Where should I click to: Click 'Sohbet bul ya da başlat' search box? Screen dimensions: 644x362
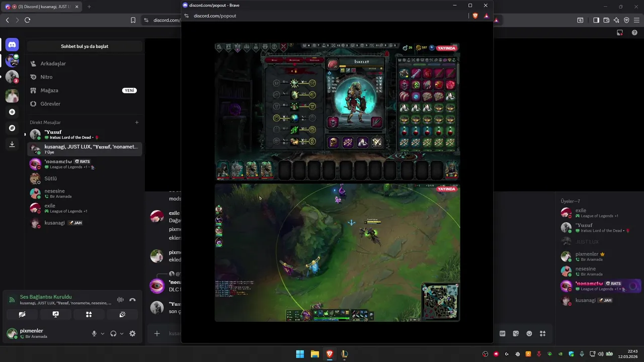point(85,46)
